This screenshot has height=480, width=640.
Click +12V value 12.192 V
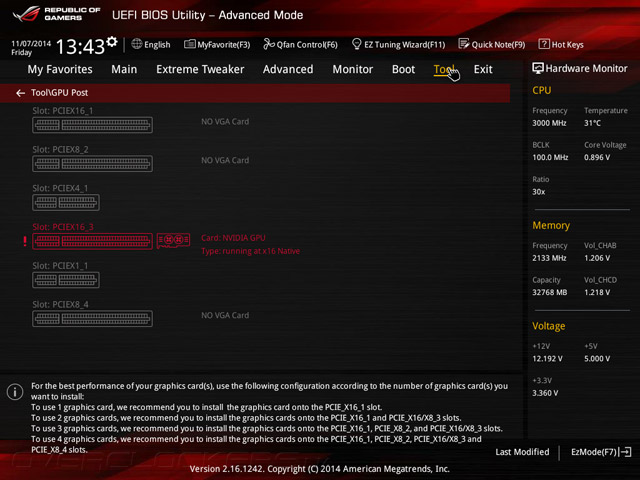coord(547,359)
